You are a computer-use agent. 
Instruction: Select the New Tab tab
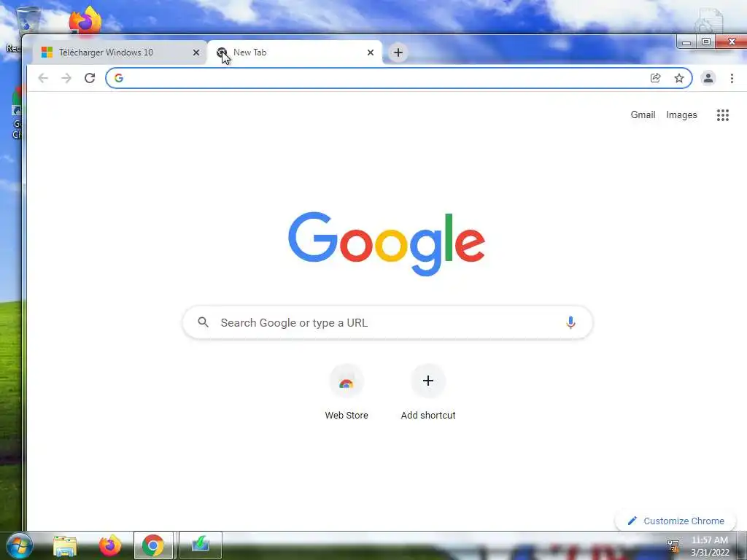tap(295, 52)
